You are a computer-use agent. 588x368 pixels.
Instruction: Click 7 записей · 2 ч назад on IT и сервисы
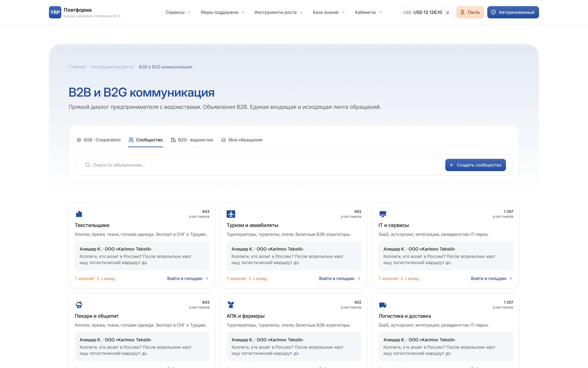click(x=399, y=279)
